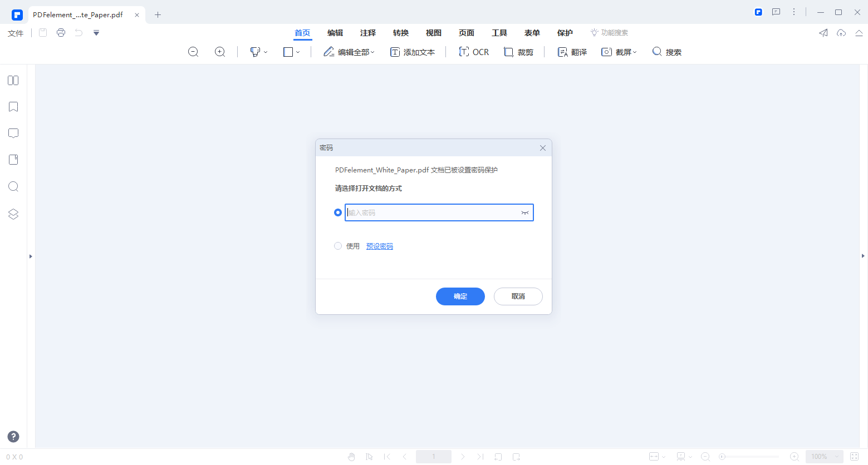Open the 截屏 screenshot dropdown

tap(619, 51)
